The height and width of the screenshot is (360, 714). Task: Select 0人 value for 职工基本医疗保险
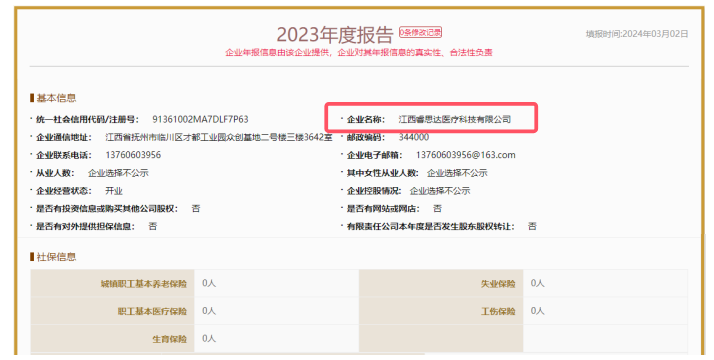click(209, 311)
